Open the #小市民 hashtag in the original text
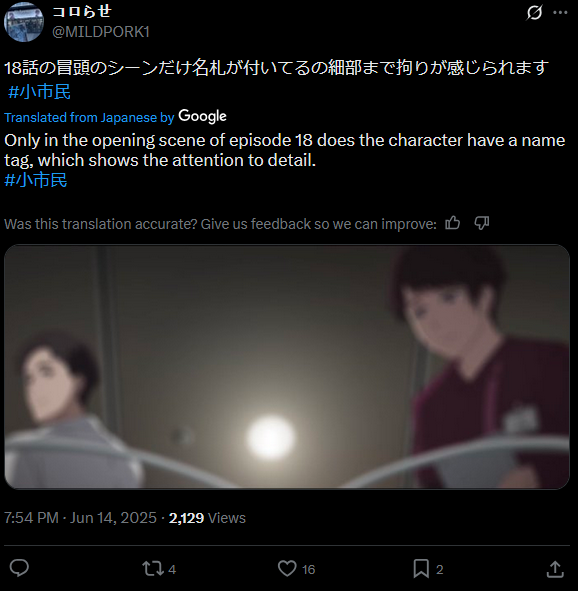The height and width of the screenshot is (591, 578). coord(39,92)
